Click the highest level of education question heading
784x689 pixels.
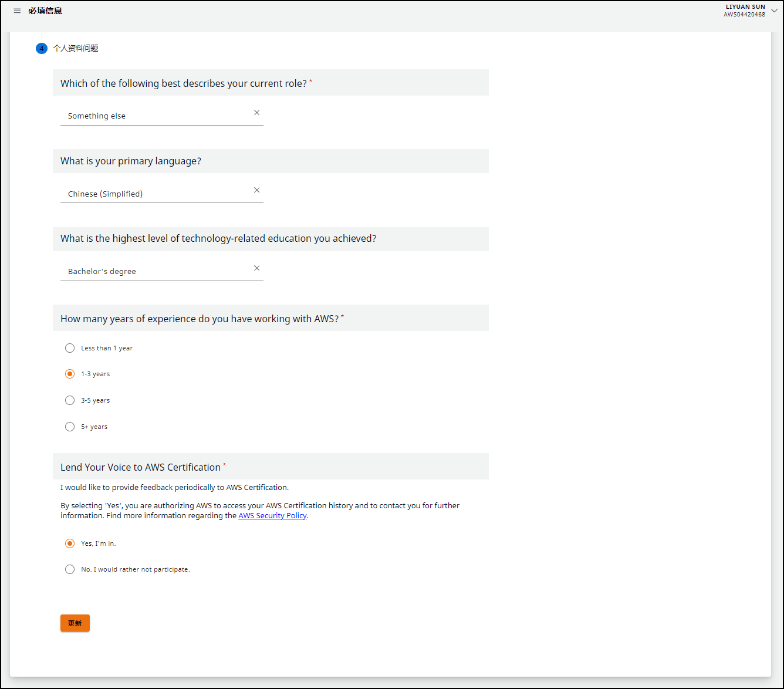coord(218,238)
